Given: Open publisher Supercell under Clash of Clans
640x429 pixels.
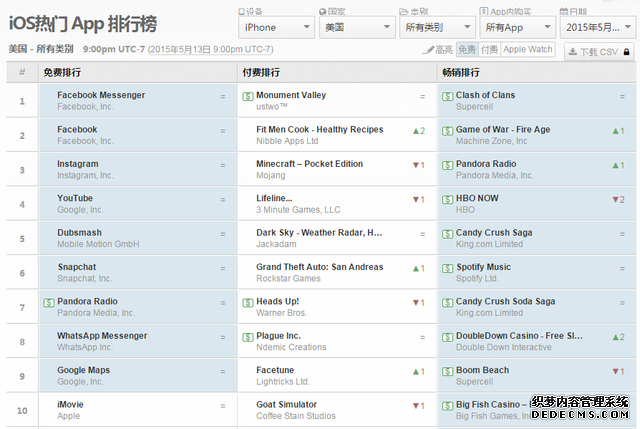Looking at the screenshot, I should point(474,107).
